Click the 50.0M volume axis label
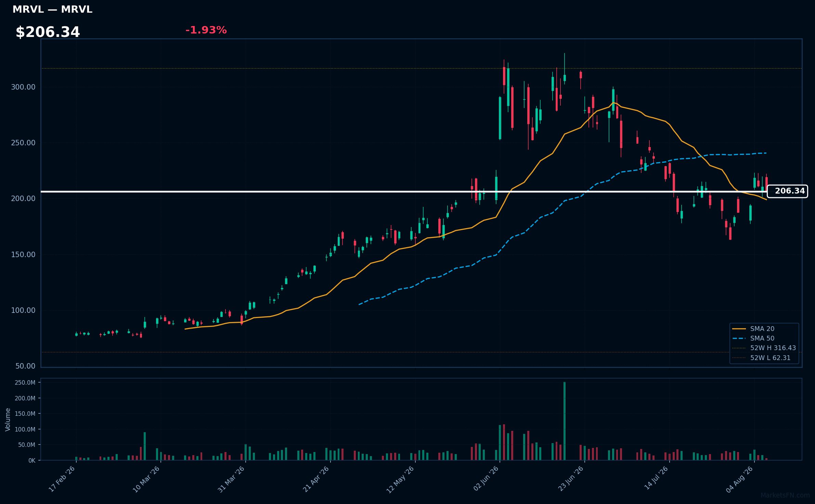This screenshot has width=815, height=504. [x=27, y=445]
